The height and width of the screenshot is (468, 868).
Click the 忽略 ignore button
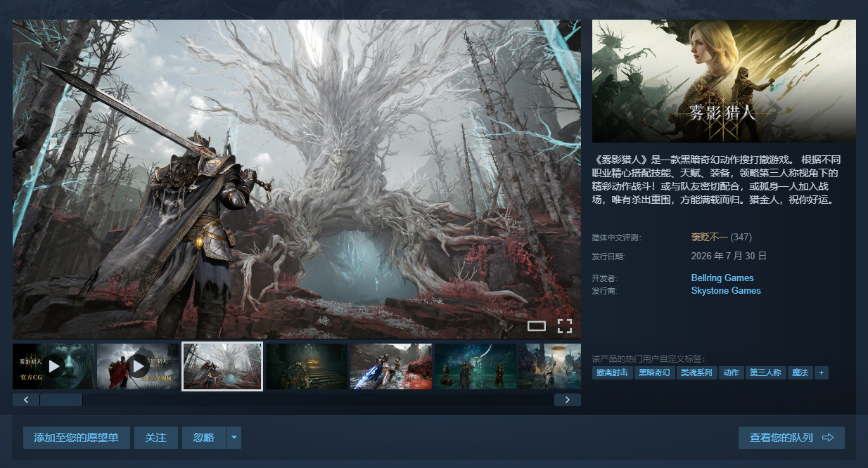[204, 438]
